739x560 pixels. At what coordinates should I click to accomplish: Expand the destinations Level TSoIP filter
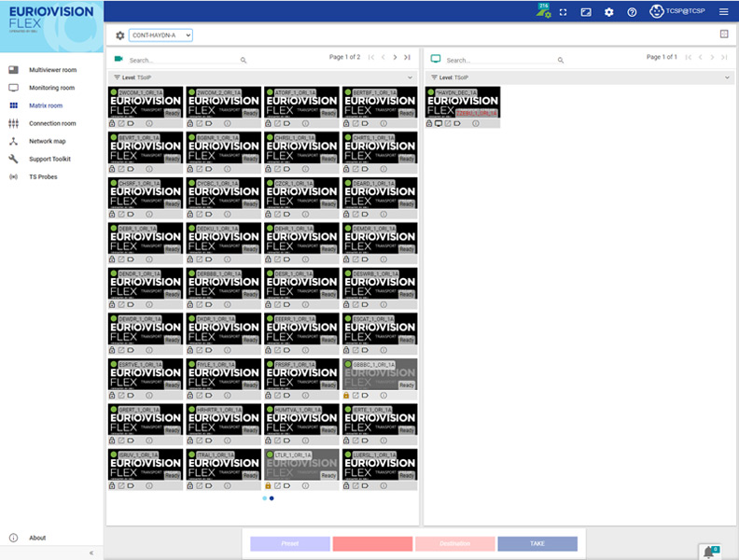pos(727,77)
